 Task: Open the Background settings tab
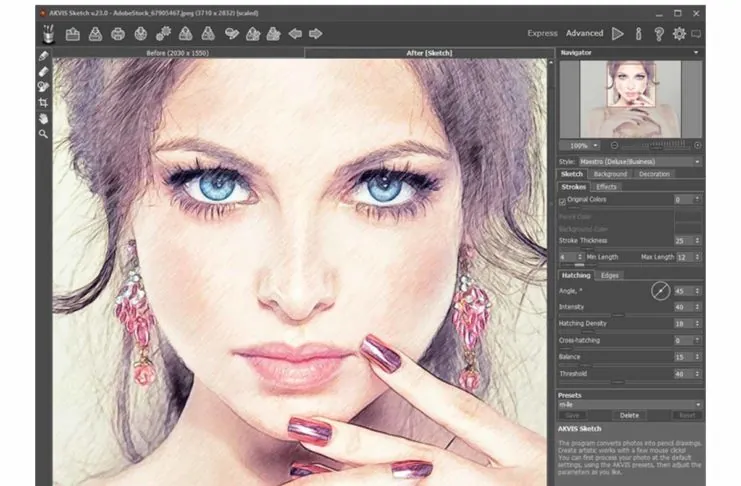coord(610,174)
